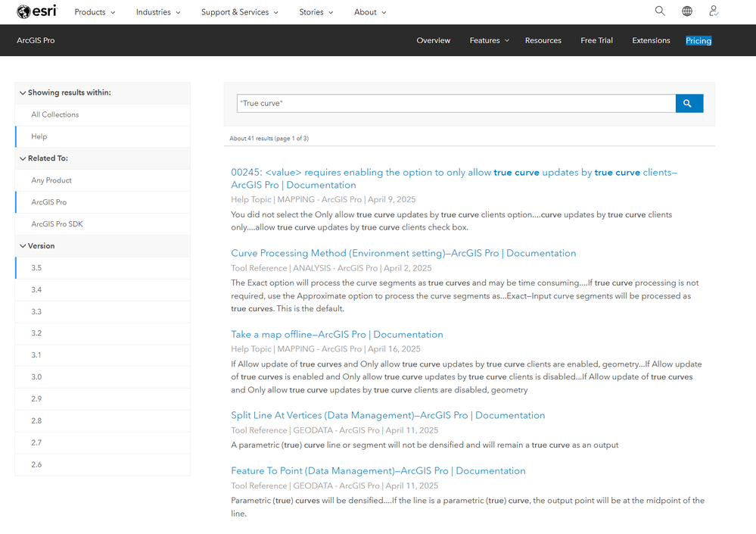The image size is (756, 534).
Task: Choose the Any Product filter
Action: (x=103, y=180)
